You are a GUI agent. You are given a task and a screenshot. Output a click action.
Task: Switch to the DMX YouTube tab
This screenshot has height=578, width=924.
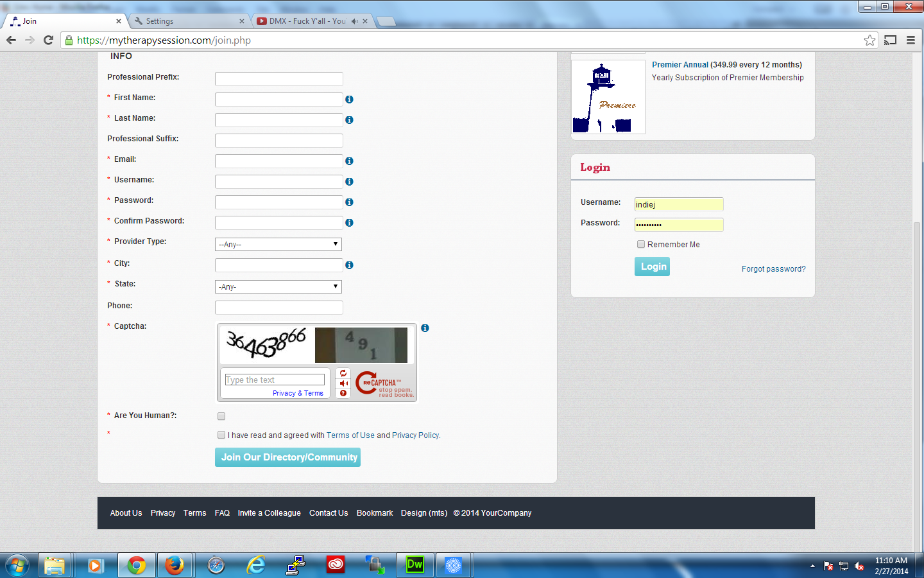point(307,21)
